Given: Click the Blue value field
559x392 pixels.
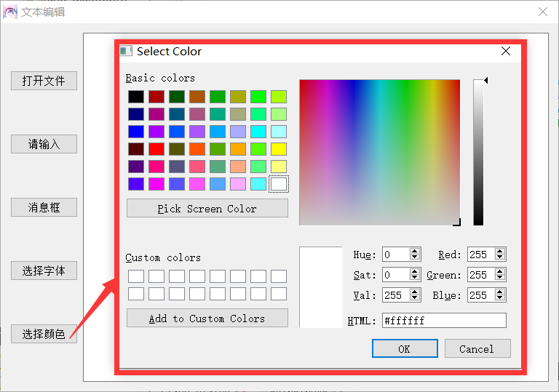Looking at the screenshot, I should (x=481, y=295).
